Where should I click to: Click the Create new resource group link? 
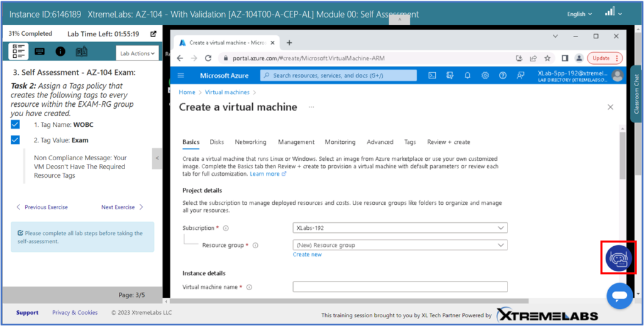307,254
